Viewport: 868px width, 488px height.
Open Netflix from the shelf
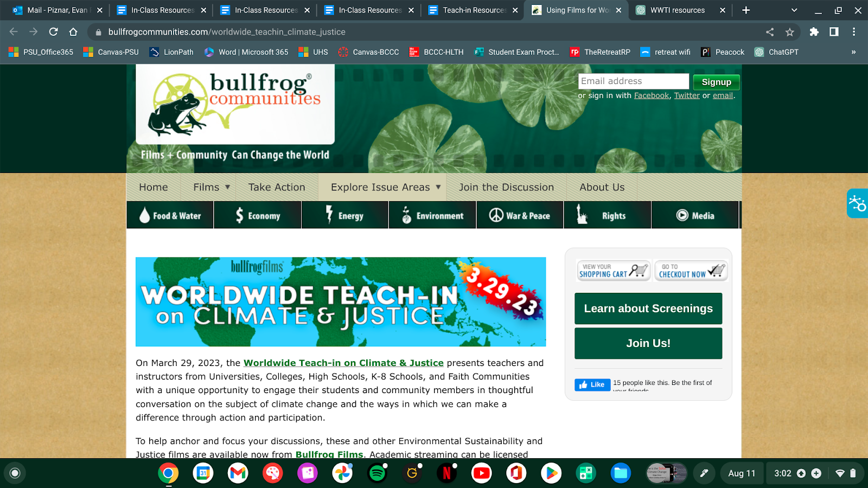pos(446,473)
